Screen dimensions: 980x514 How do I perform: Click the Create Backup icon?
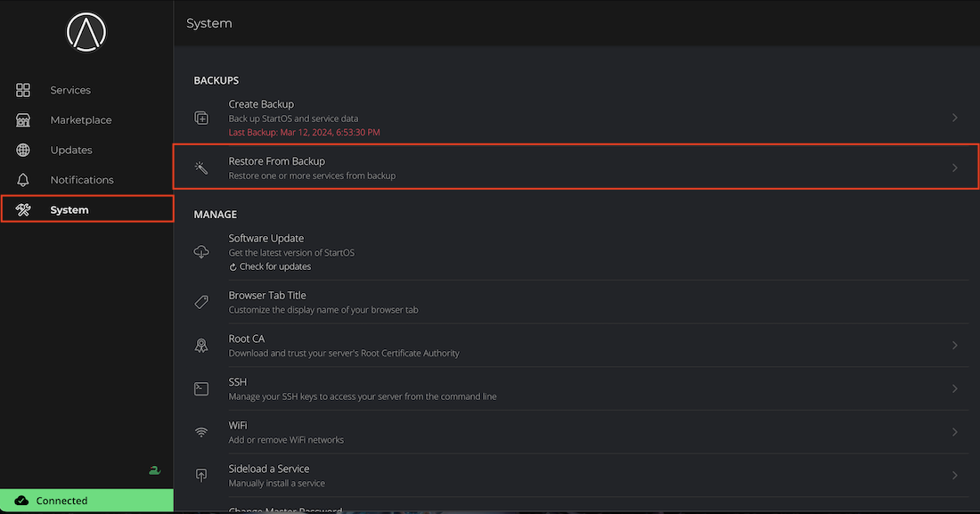click(x=202, y=118)
